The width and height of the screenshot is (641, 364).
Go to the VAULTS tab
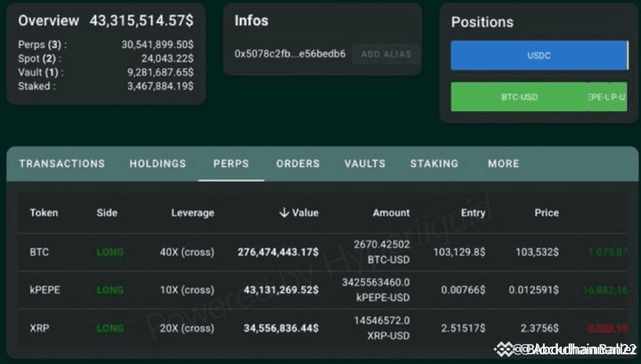(x=365, y=163)
